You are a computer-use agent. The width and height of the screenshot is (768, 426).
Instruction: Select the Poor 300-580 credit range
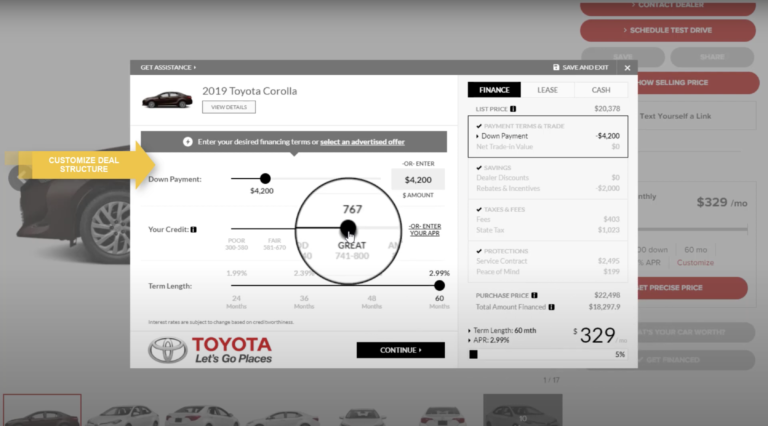(236, 244)
